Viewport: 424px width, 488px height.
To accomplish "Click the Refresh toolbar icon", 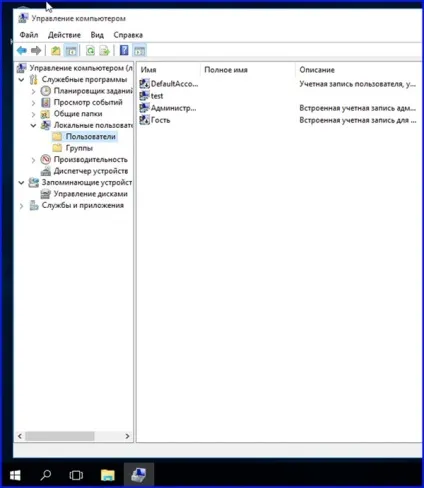I will pyautogui.click(x=90, y=51).
